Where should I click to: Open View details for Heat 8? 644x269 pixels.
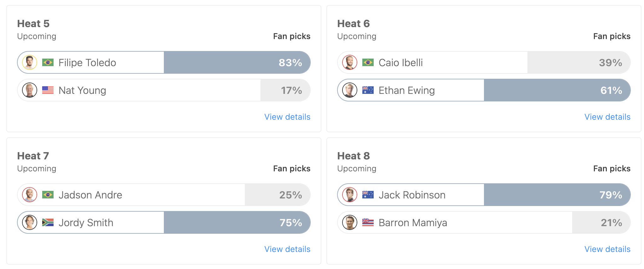pyautogui.click(x=607, y=249)
